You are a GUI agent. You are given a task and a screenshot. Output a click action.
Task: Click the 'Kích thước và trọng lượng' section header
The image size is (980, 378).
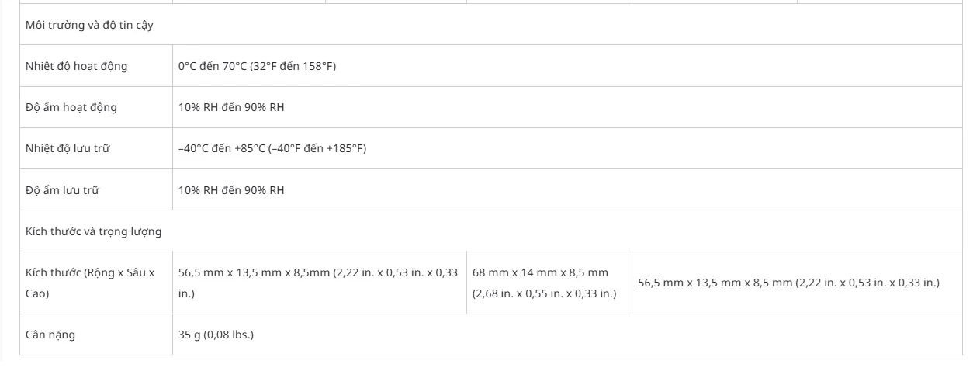point(93,231)
